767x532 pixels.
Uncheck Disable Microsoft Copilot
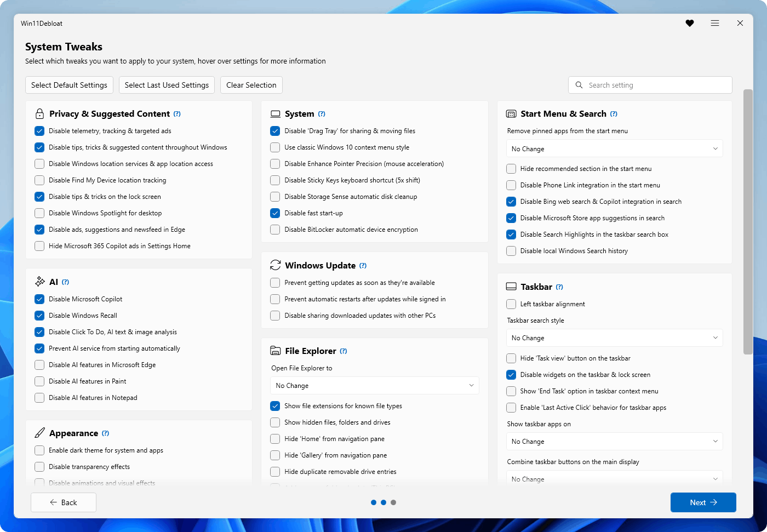[39, 299]
